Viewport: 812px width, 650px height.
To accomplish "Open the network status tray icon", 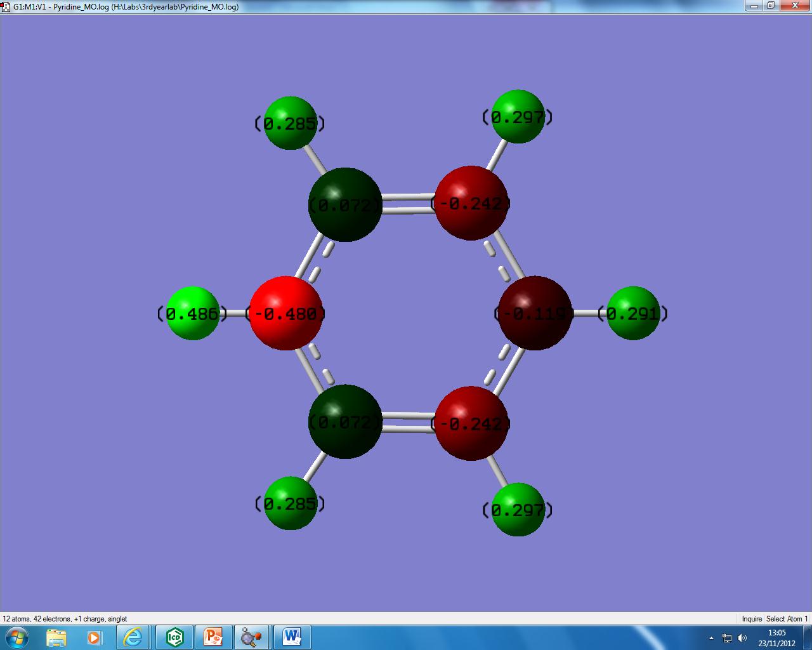I will click(727, 638).
